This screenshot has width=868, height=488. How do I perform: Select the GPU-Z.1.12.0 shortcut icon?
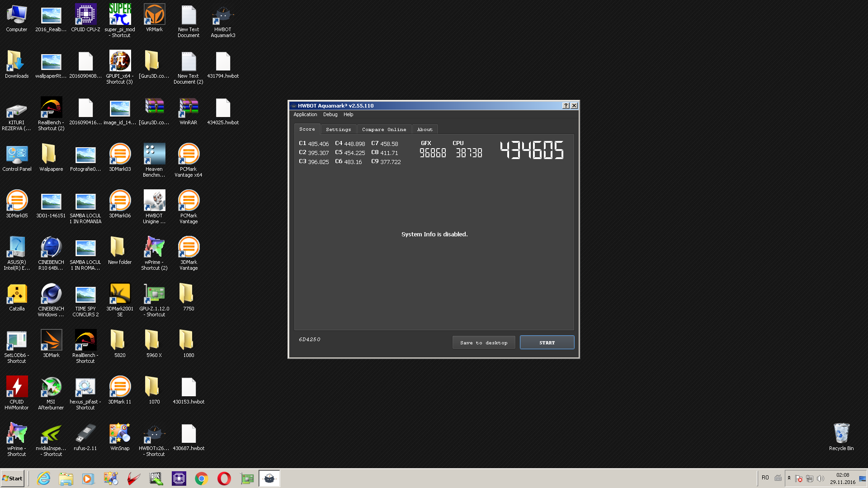(x=154, y=300)
